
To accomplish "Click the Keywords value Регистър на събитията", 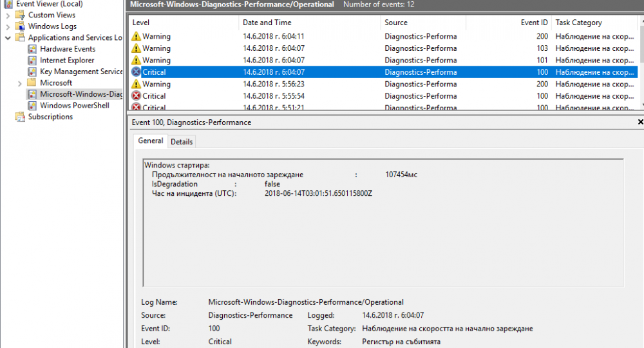I will tap(401, 342).
